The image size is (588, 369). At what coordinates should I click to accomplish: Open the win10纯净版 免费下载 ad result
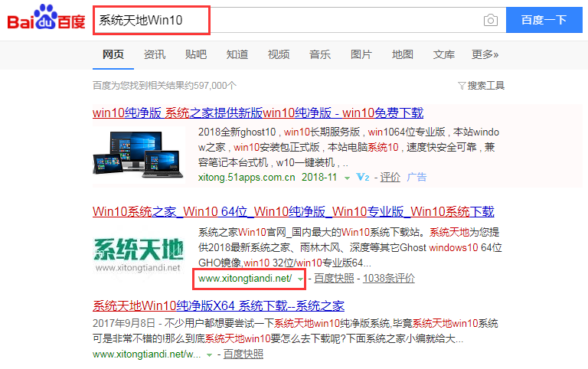coord(258,113)
